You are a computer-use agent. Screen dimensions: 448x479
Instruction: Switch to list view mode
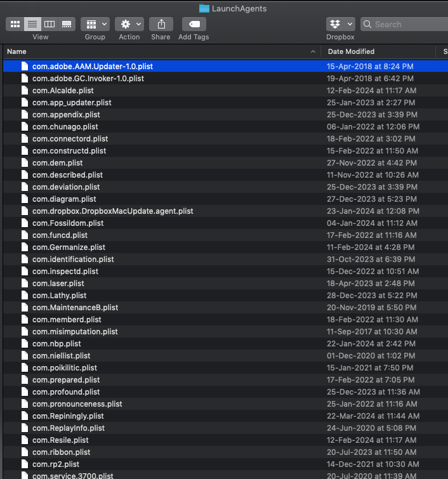click(x=32, y=24)
